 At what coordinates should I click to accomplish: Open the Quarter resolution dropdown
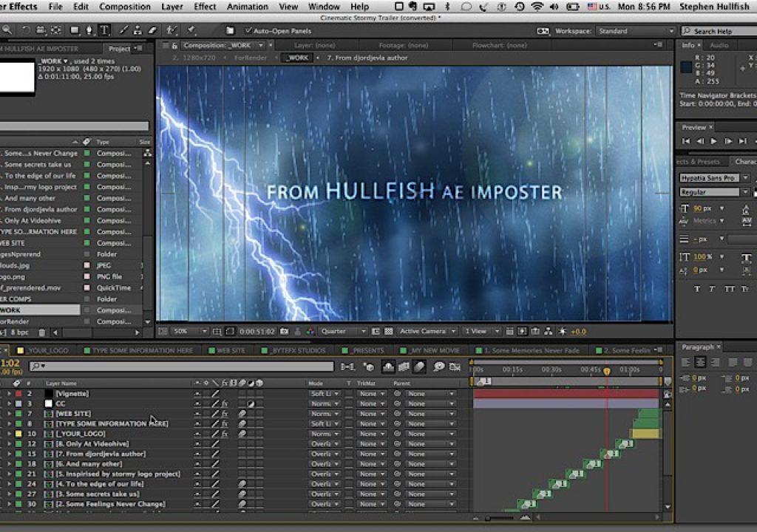[343, 331]
